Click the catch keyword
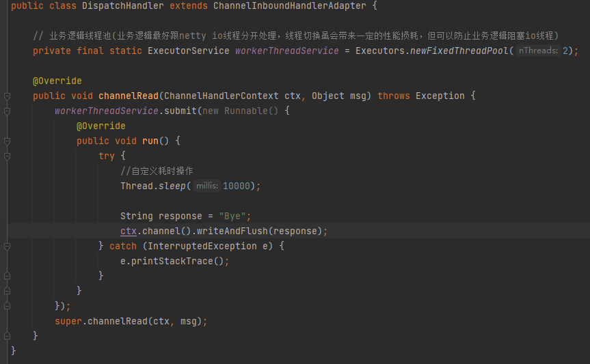 [x=123, y=247]
